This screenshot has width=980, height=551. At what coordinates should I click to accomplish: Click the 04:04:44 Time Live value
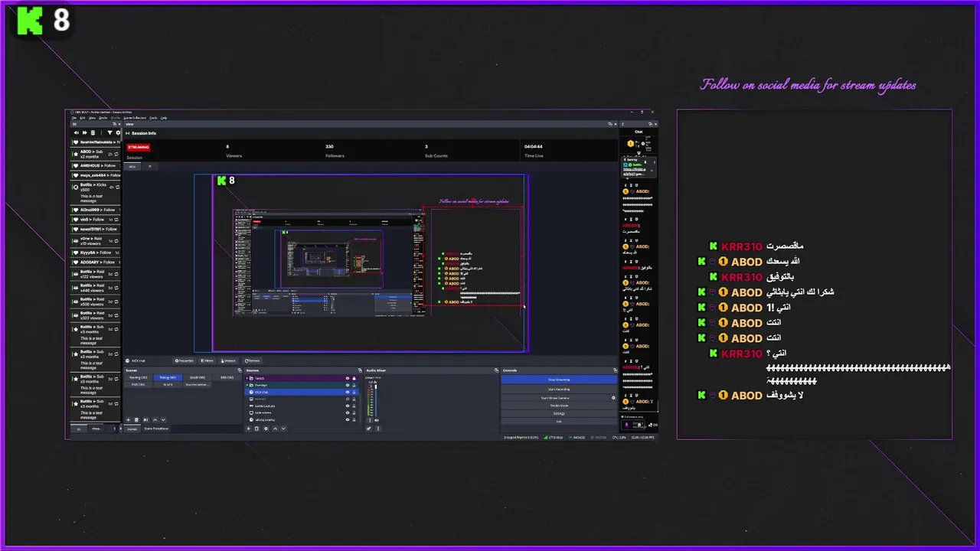[x=534, y=146]
